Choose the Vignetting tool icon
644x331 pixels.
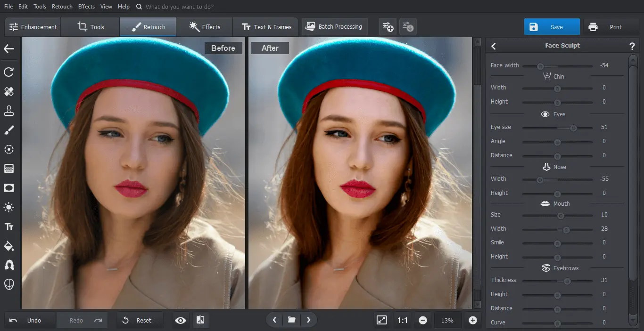[x=9, y=188]
